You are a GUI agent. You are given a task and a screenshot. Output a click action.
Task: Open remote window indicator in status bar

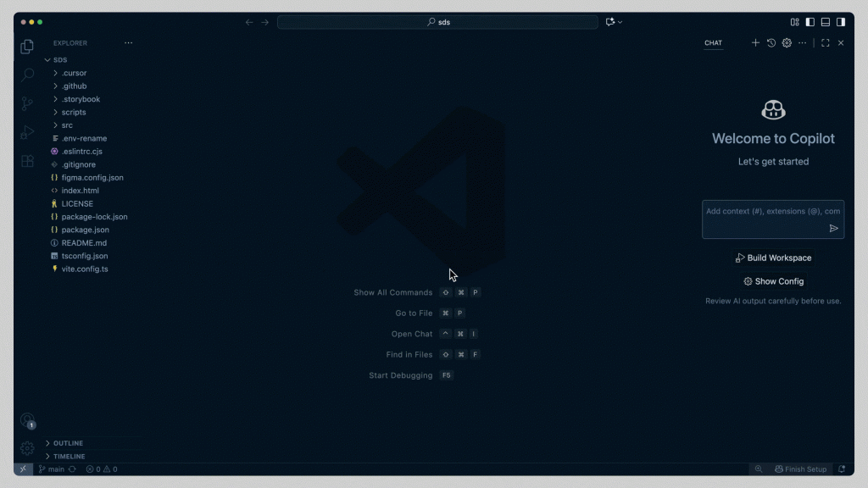[23, 469]
